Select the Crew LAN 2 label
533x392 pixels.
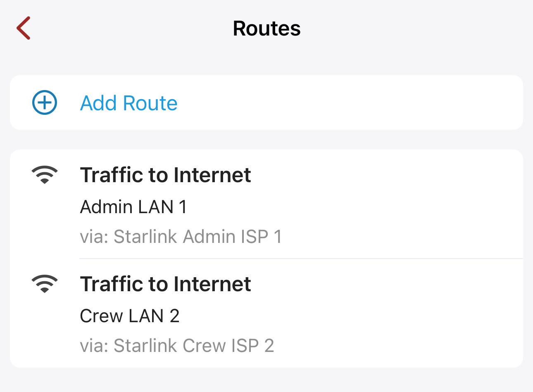coord(129,316)
